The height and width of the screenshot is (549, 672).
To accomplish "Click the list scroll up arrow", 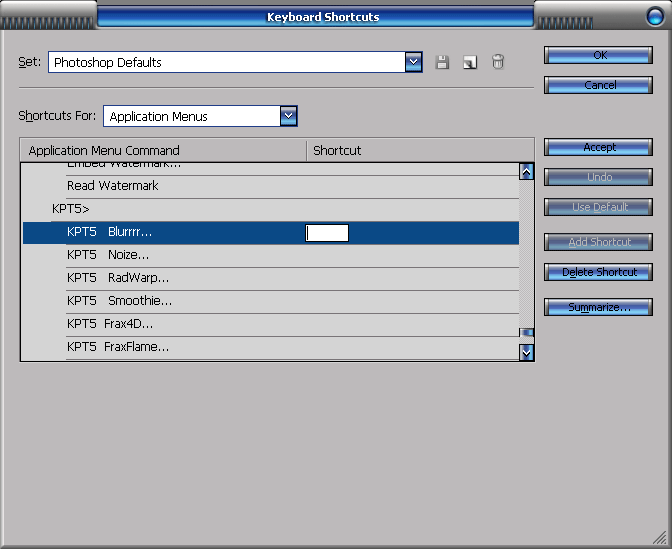I will [526, 171].
